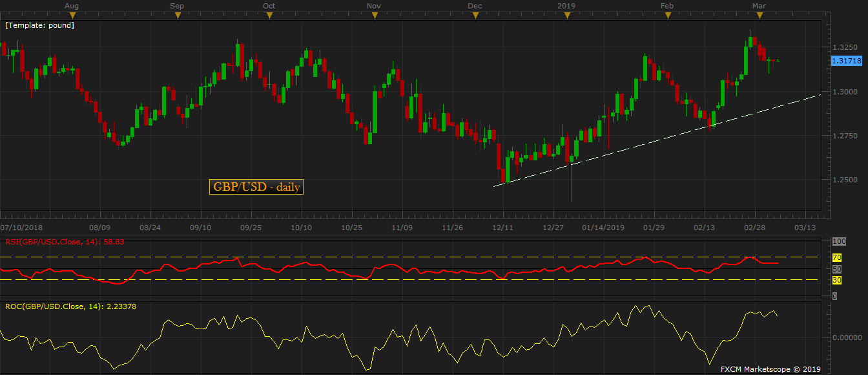Viewport: 868px width, 375px height.
Task: Click the Aug month marker triangle
Action: coord(73,15)
